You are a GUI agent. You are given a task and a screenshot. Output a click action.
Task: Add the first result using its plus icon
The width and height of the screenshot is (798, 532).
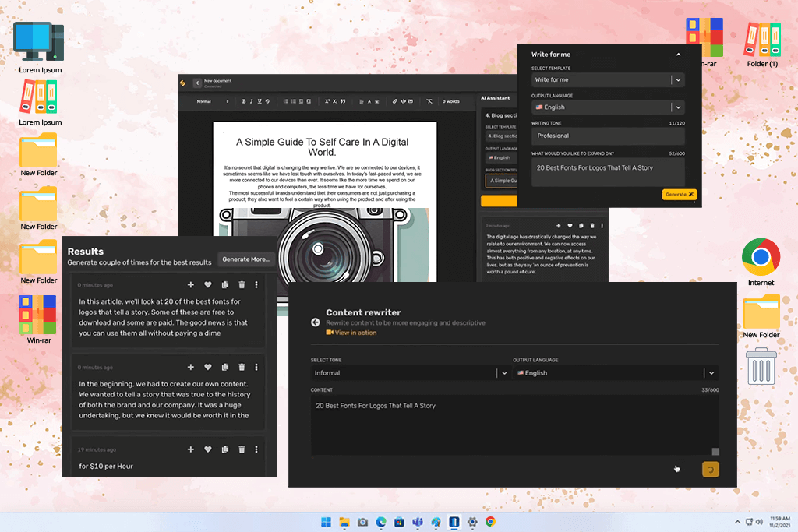coord(191,285)
